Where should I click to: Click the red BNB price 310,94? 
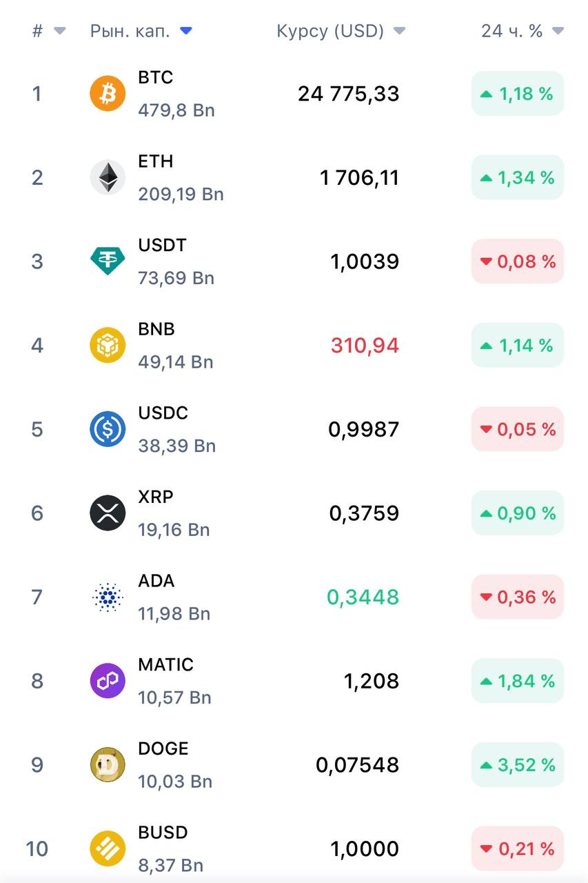365,345
